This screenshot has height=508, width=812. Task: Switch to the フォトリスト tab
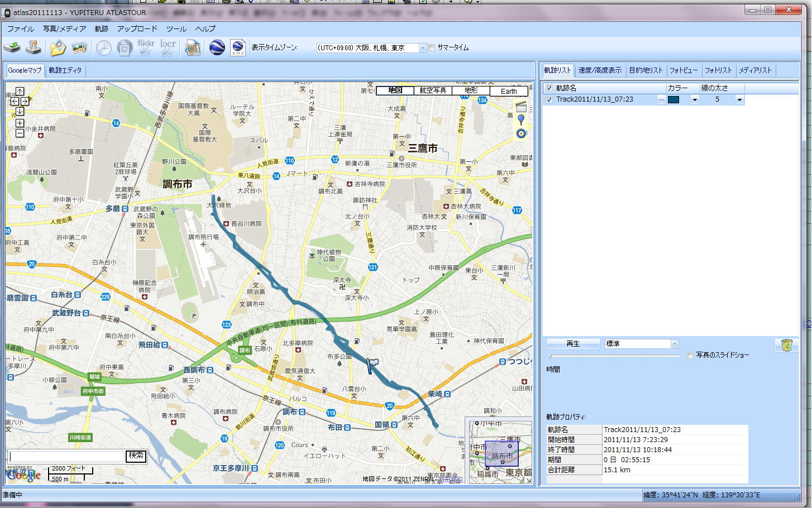[x=718, y=70]
